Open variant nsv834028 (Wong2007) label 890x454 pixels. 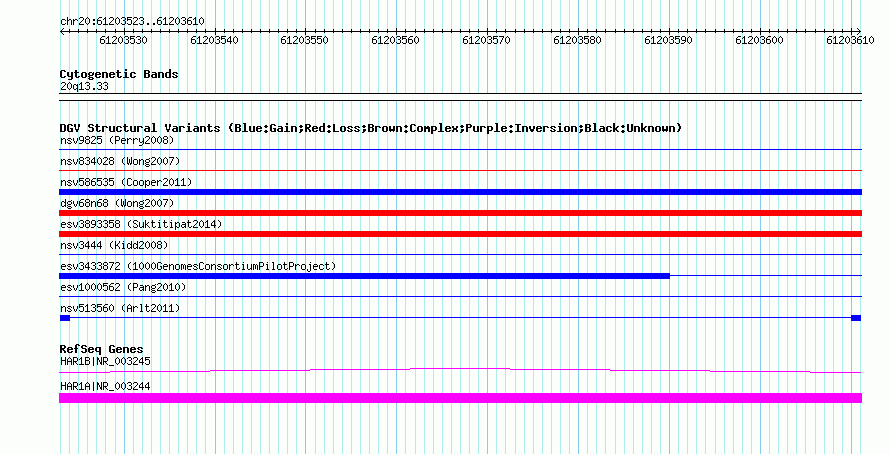pos(120,161)
